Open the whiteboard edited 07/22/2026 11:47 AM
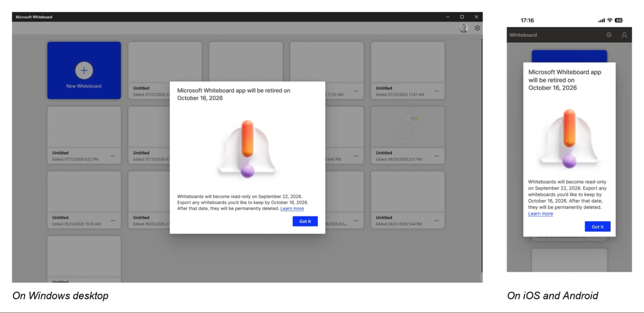Image resolution: width=644 pixels, height=313 pixels. (x=408, y=70)
